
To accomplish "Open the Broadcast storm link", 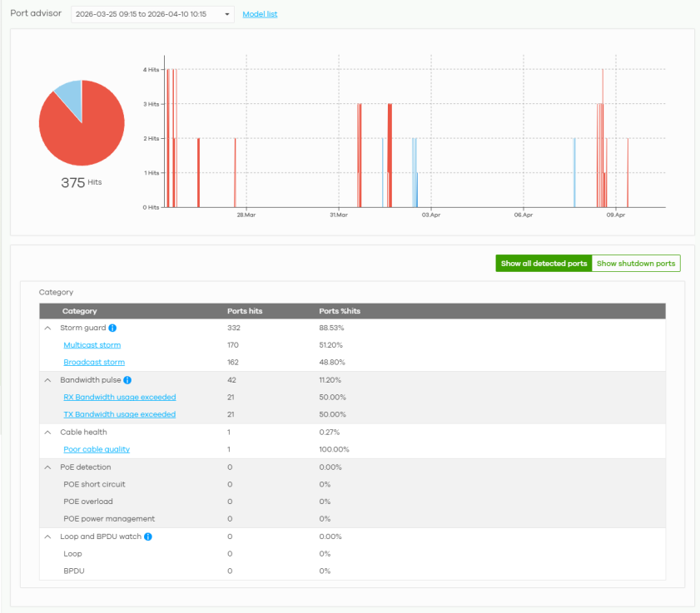I will [x=94, y=363].
